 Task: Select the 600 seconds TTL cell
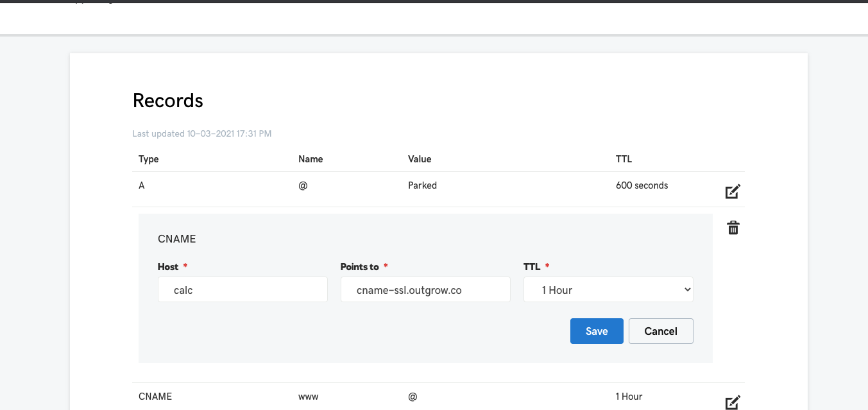pyautogui.click(x=642, y=185)
